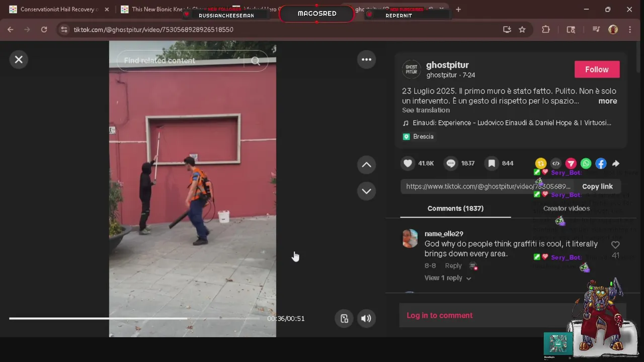644x362 pixels.
Task: Go to the previous video with up arrow
Action: [x=366, y=165]
